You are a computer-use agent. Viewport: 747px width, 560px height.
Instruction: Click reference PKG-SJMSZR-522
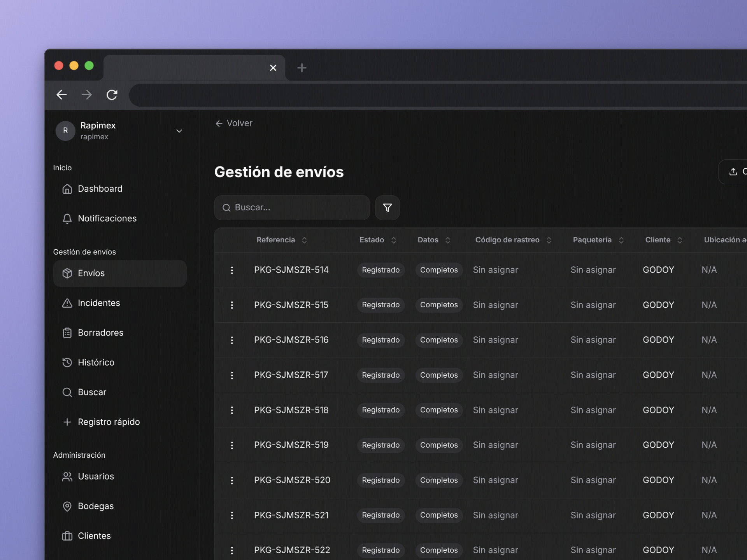[x=292, y=550]
